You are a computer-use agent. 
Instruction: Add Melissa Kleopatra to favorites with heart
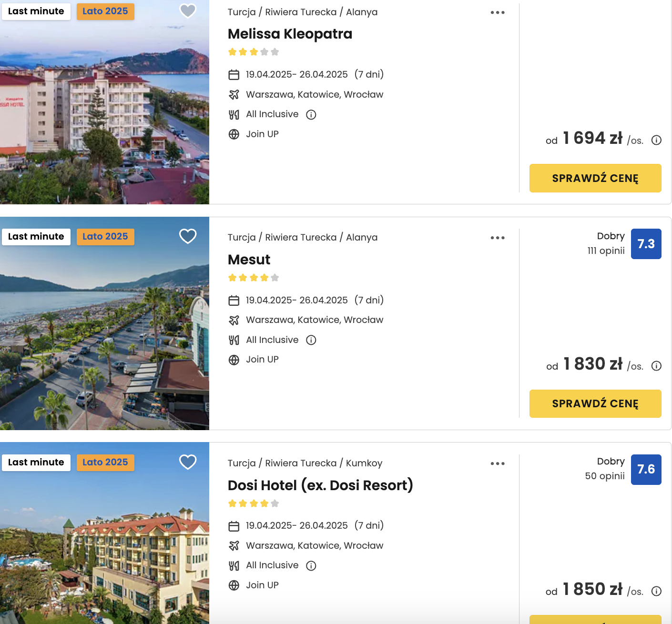tap(188, 10)
